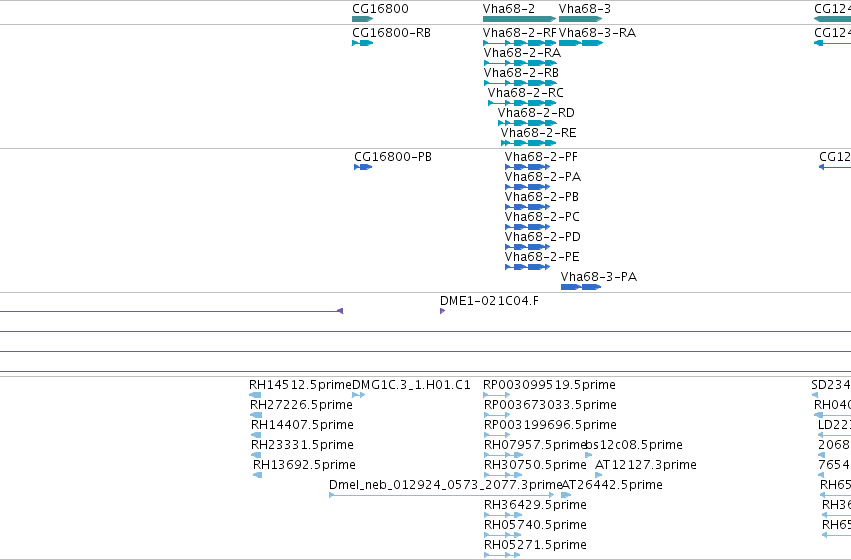Select the RH14407.5prime EST feature
The width and height of the screenshot is (851, 560).
coord(256,435)
